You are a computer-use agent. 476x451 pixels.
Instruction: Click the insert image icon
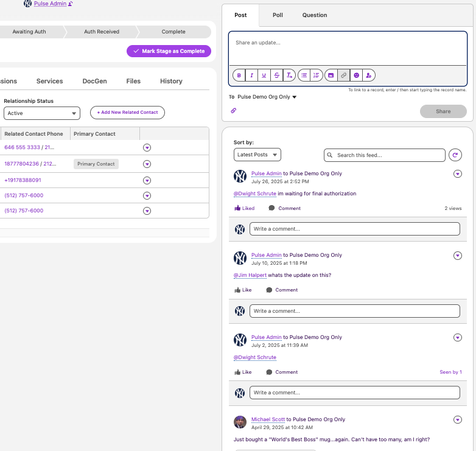pyautogui.click(x=331, y=75)
